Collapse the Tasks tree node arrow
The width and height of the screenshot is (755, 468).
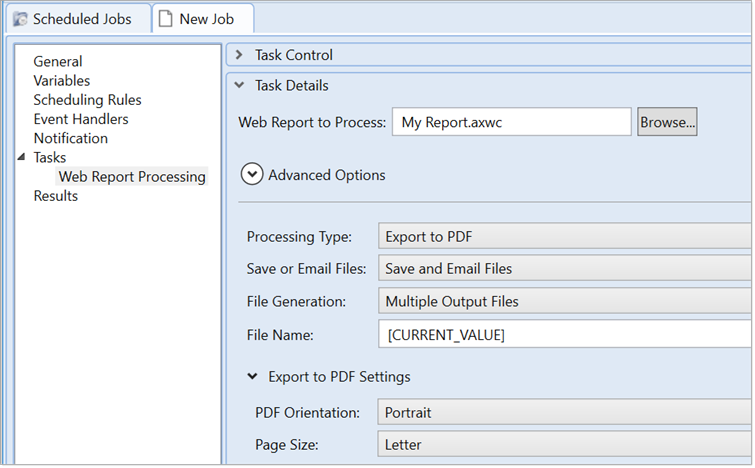coord(22,158)
